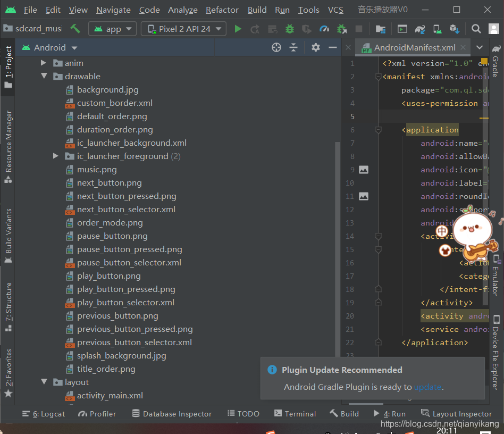This screenshot has width=504, height=434.
Task: Open AVD Manager device icon
Action: (x=437, y=29)
